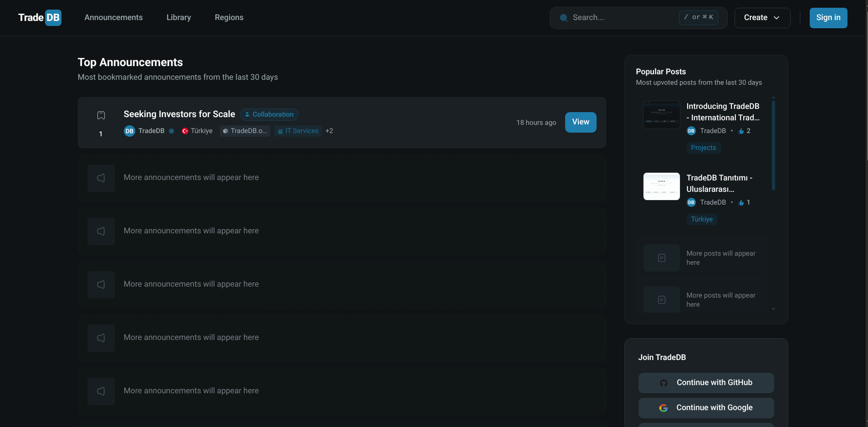Click Continue with GitHub button

click(x=706, y=383)
